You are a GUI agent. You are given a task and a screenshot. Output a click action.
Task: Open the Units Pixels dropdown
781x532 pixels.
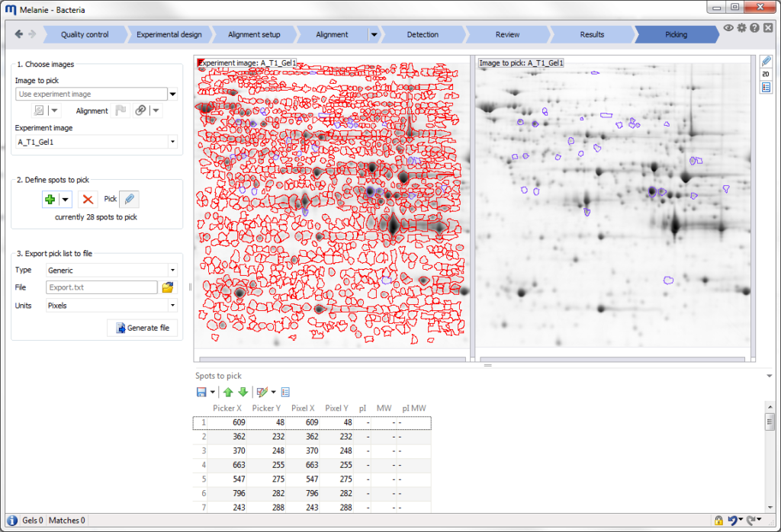(x=173, y=306)
